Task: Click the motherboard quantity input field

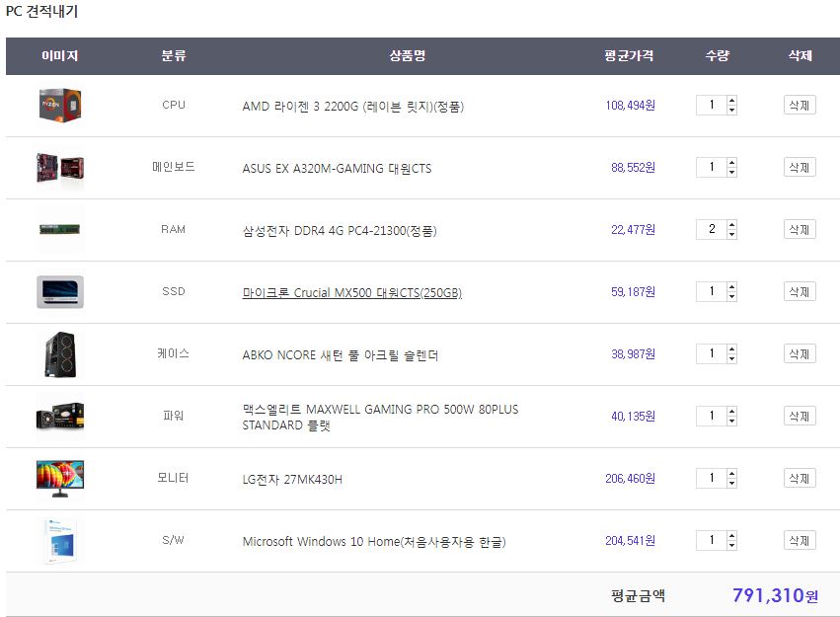Action: point(711,168)
